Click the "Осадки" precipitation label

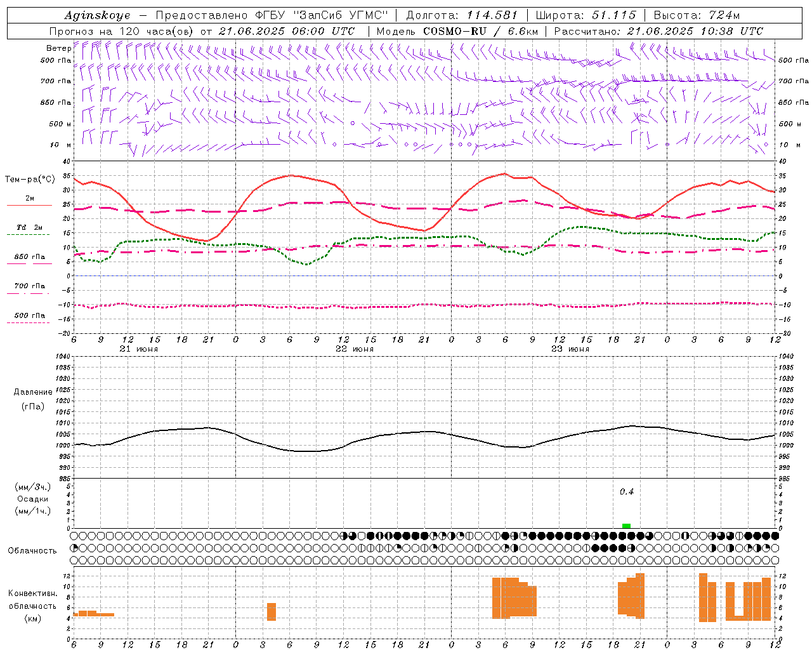tap(33, 499)
